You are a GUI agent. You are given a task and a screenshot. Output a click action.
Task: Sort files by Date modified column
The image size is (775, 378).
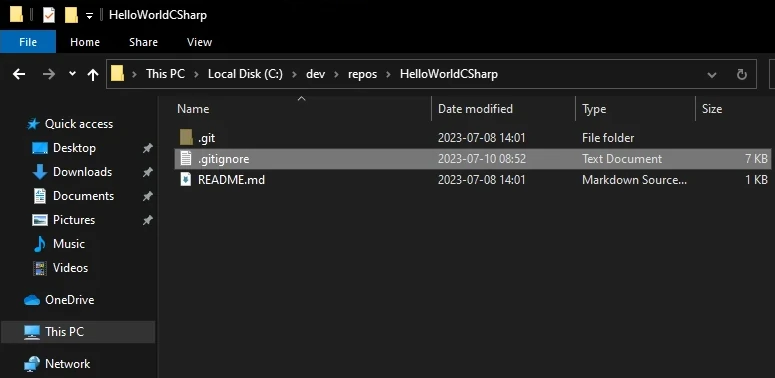tap(475, 109)
